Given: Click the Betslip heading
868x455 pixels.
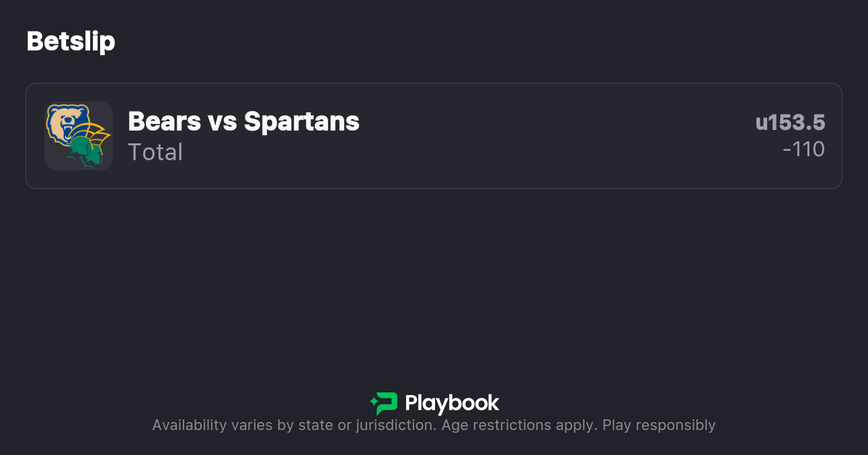Looking at the screenshot, I should (x=71, y=41).
